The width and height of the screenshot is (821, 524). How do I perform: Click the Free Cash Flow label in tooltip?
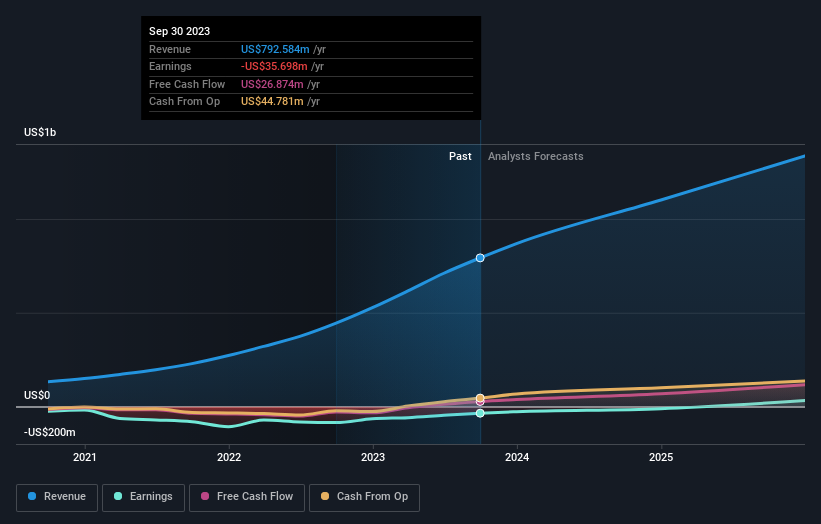coord(187,84)
